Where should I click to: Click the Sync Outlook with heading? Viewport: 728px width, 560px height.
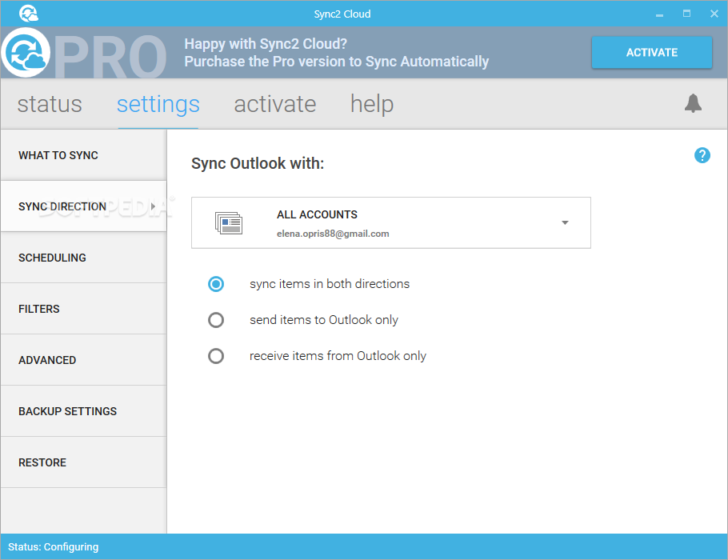coord(258,163)
